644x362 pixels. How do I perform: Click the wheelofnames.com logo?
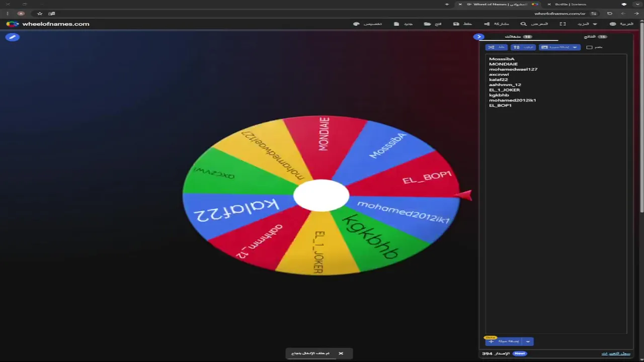[48, 24]
